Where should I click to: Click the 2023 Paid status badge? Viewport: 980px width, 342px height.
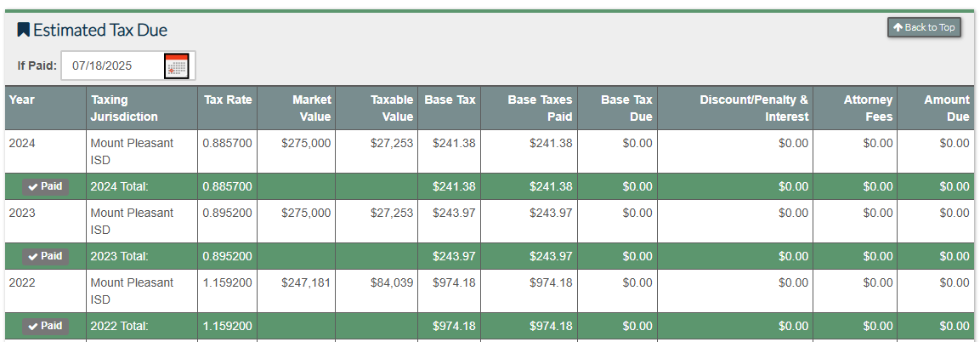45,256
